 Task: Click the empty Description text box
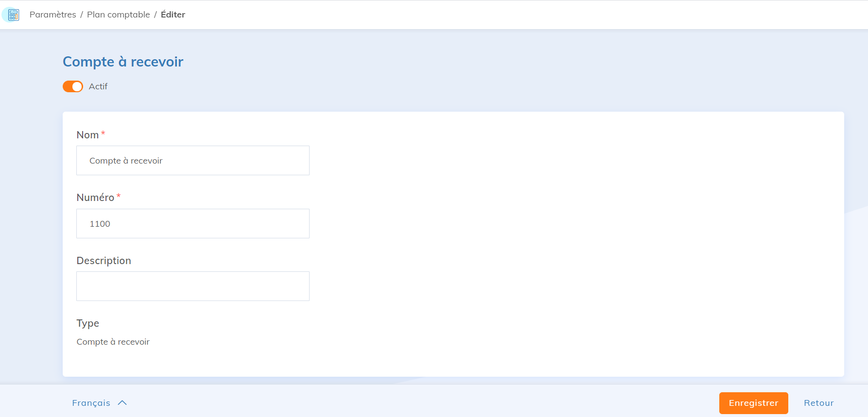(x=192, y=286)
